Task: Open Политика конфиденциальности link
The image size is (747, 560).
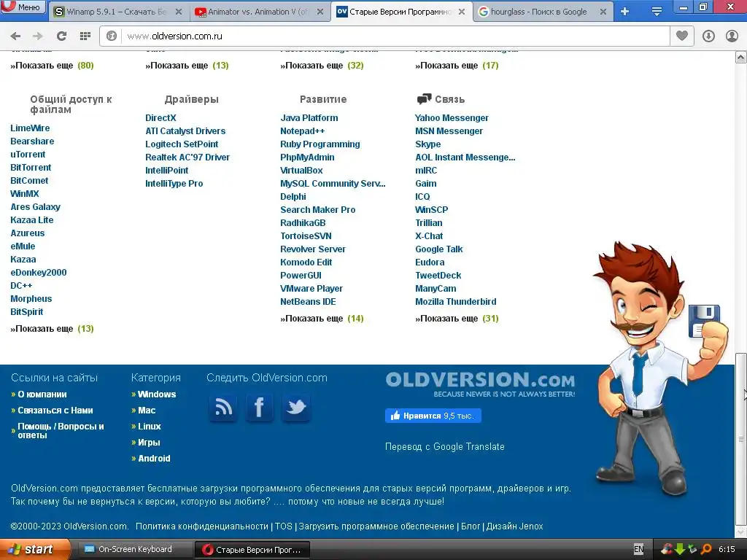Action: tap(202, 526)
